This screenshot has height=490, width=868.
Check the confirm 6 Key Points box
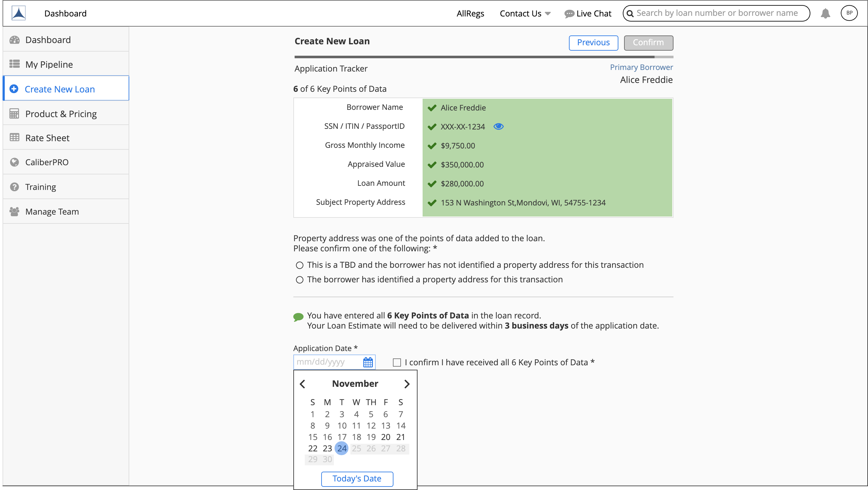tap(397, 362)
